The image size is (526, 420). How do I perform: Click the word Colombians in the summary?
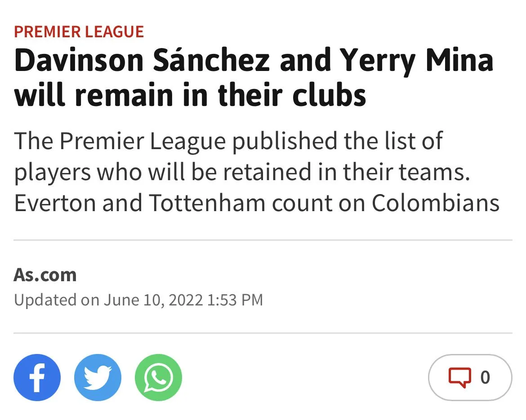[435, 203]
